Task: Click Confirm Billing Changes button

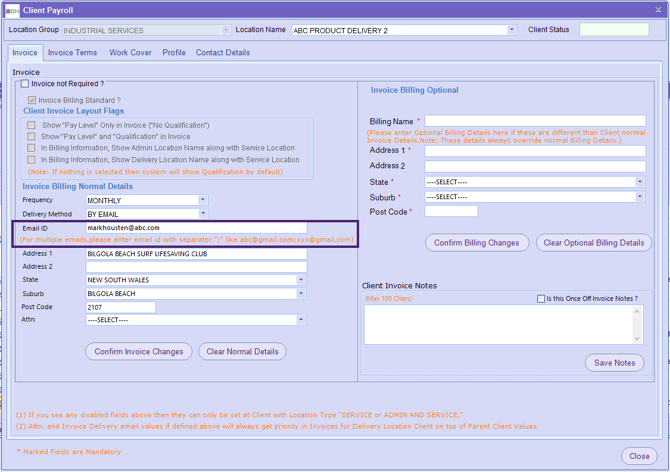Action: point(477,243)
